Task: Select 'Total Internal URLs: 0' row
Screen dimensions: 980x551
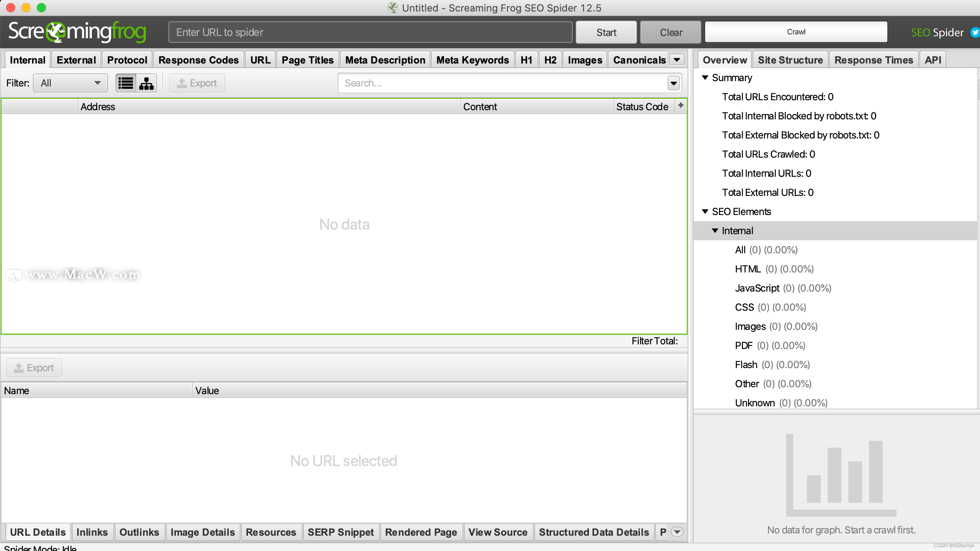Action: click(x=836, y=173)
